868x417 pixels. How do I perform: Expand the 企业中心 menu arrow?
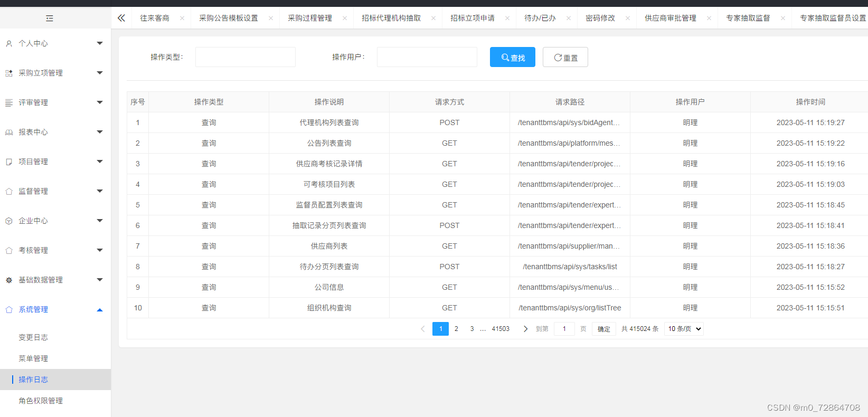click(100, 221)
